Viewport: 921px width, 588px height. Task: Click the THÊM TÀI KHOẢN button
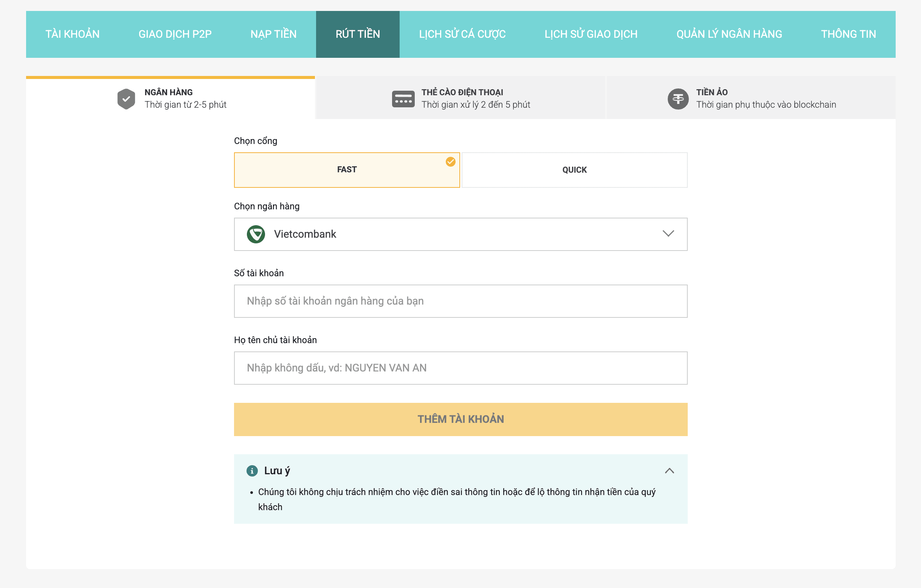[460, 419]
